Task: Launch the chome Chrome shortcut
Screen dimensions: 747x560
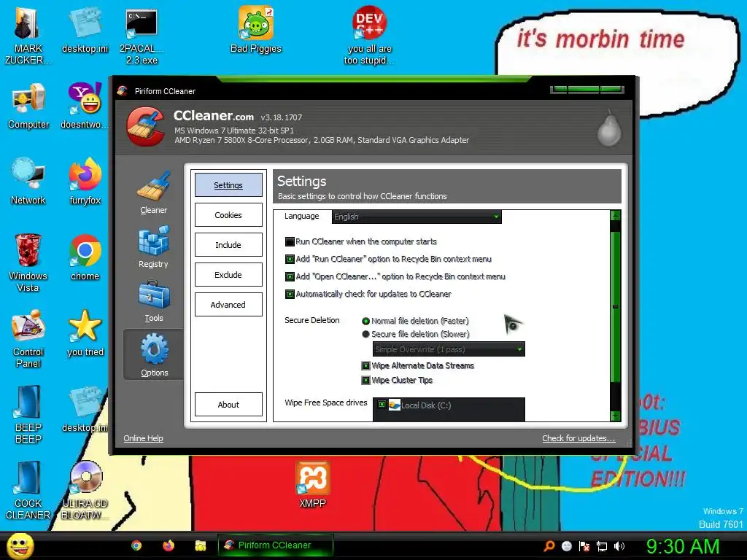Action: coord(85,257)
